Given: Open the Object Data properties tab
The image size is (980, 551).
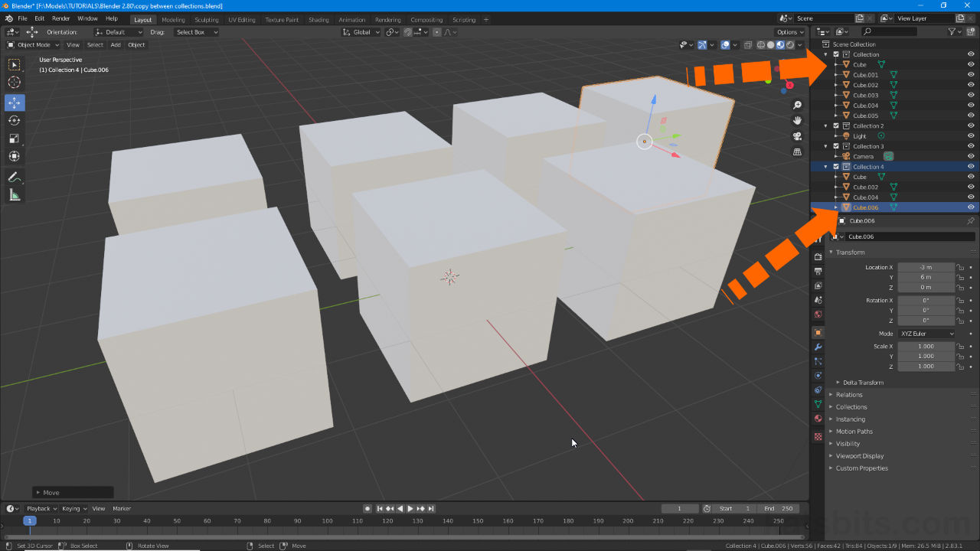Looking at the screenshot, I should 818,404.
